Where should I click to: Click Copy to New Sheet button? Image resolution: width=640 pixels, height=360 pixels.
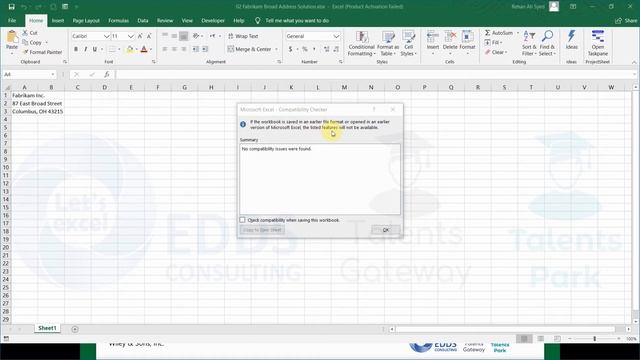262,230
